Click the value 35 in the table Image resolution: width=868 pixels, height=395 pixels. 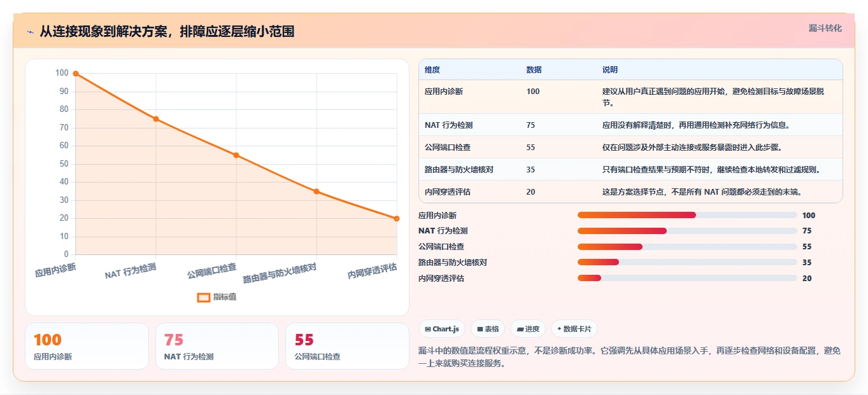click(531, 170)
